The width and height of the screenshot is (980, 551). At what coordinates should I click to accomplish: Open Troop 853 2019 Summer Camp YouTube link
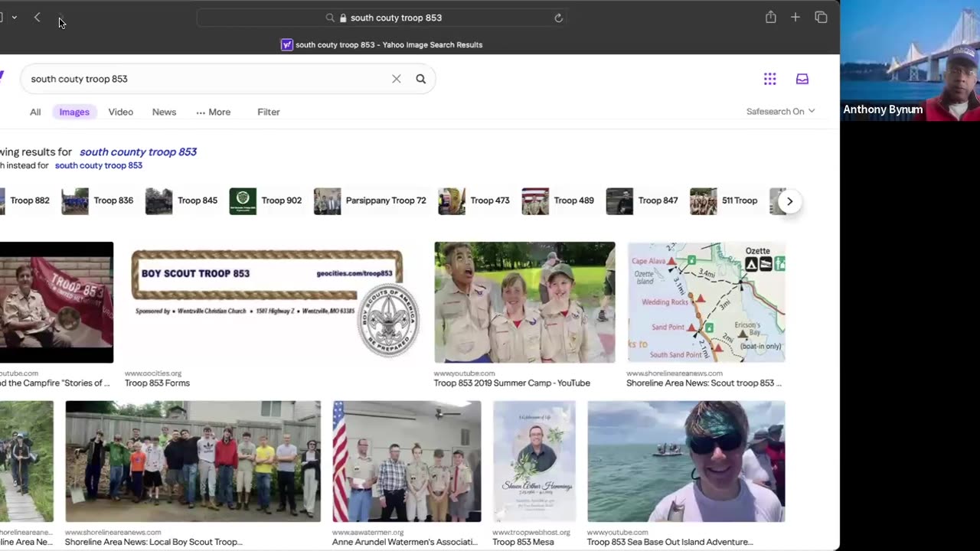tap(512, 383)
